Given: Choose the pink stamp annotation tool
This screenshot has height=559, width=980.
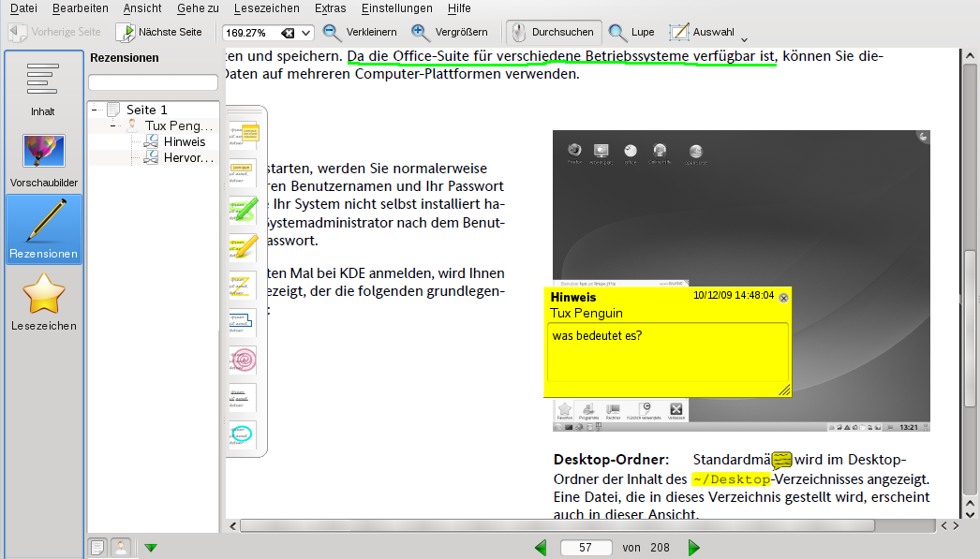Looking at the screenshot, I should coord(243,360).
